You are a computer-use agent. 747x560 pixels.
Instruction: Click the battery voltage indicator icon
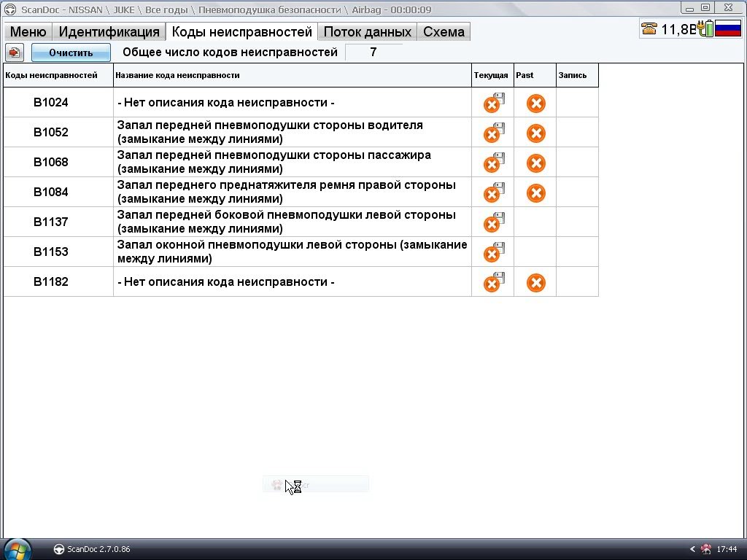point(705,28)
